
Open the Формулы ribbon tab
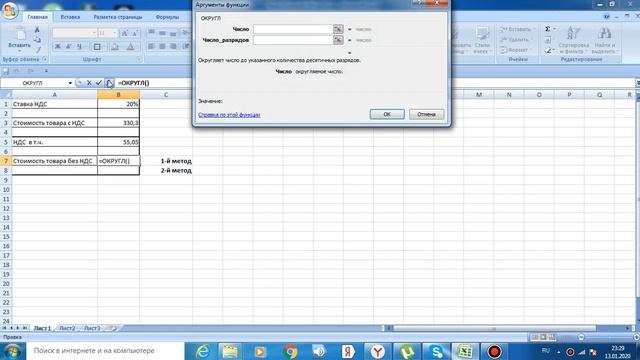pyautogui.click(x=167, y=17)
